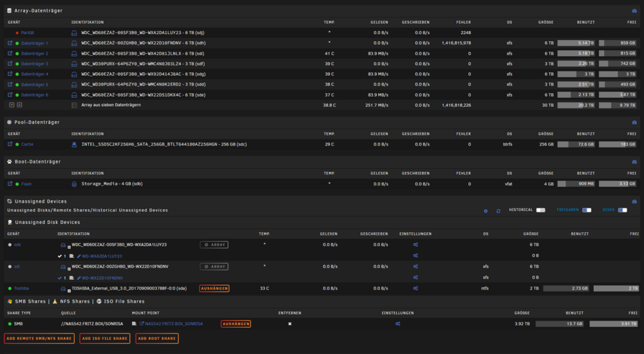Image resolution: width=644 pixels, height=354 pixels.
Task: Click the Parität error count 2248
Action: 466,33
